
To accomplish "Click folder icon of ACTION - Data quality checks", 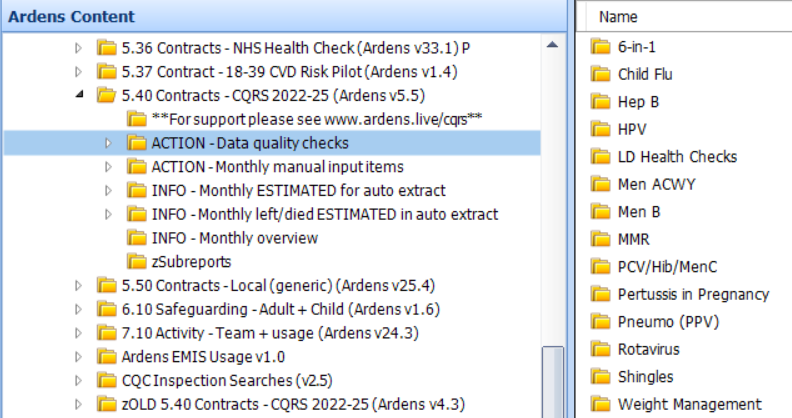I will click(x=136, y=143).
